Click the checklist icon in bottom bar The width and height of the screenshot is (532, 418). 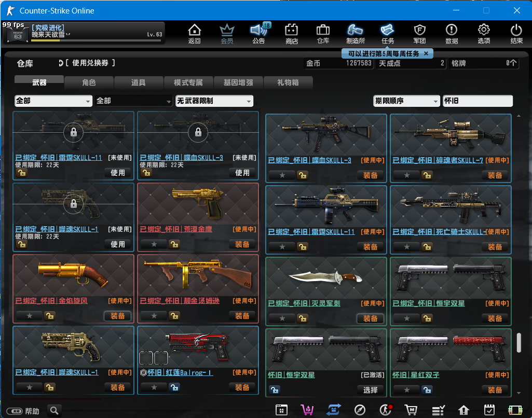coord(438,410)
